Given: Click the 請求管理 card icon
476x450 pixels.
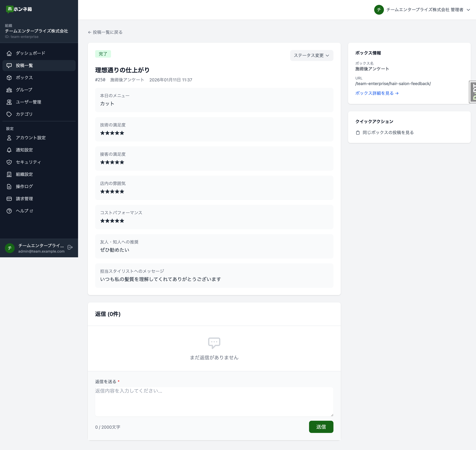Looking at the screenshot, I should (x=9, y=199).
